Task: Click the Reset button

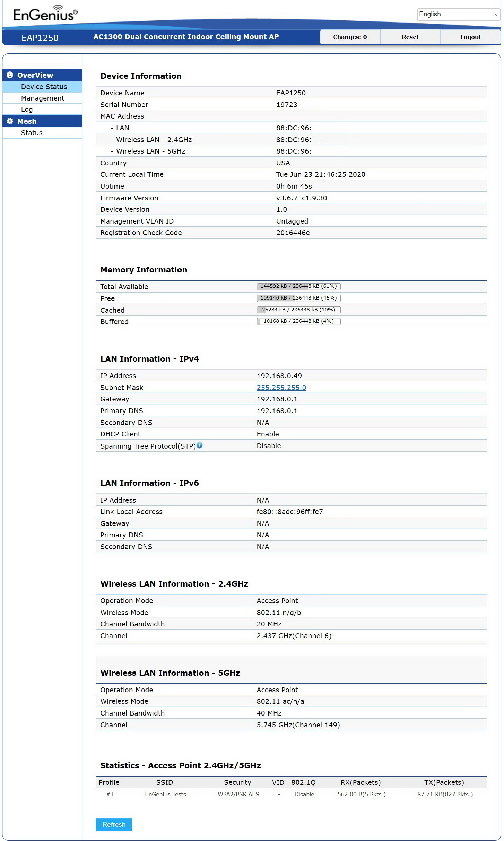Action: [410, 37]
